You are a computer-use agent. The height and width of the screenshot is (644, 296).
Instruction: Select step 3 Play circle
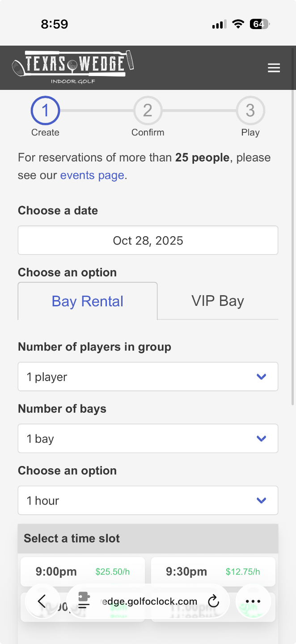250,110
